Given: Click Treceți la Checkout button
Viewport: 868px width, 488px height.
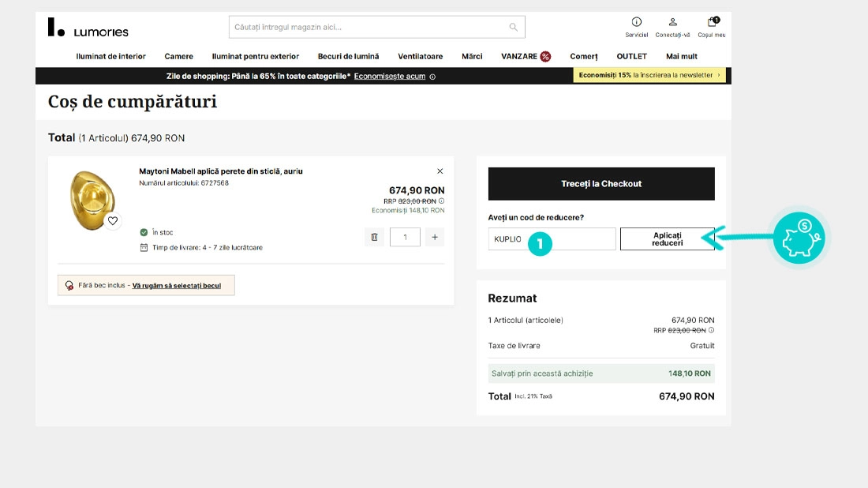Looking at the screenshot, I should [x=601, y=184].
